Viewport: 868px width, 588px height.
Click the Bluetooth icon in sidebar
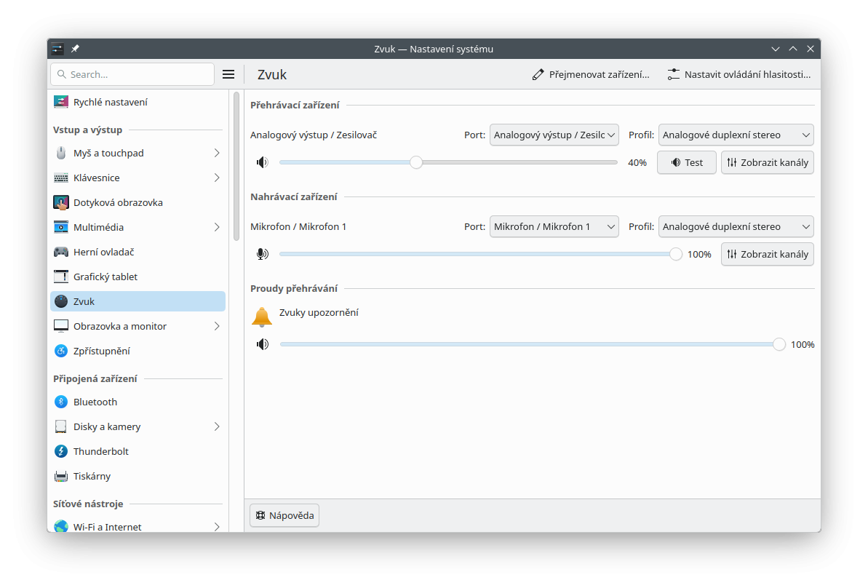pyautogui.click(x=61, y=402)
